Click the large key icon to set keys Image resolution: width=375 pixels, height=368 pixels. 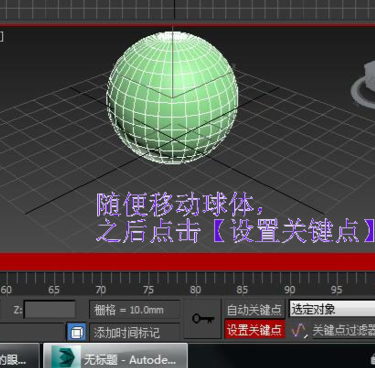pos(203,319)
